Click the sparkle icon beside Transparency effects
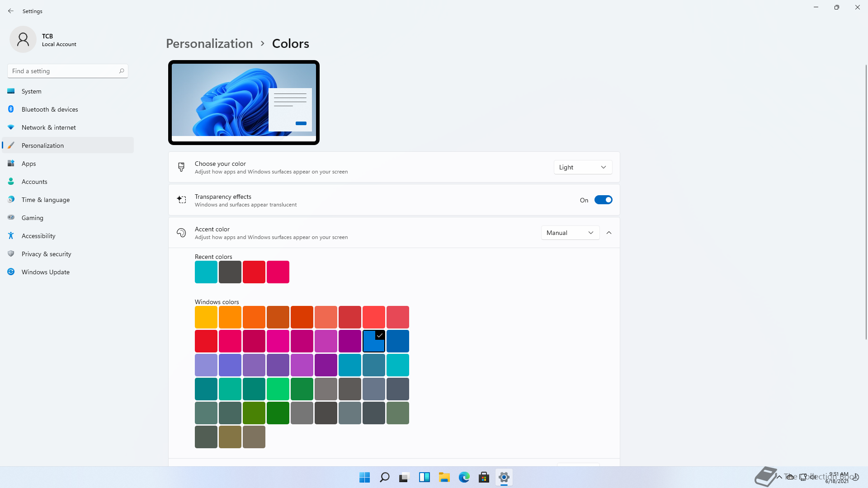868x488 pixels. (x=181, y=200)
